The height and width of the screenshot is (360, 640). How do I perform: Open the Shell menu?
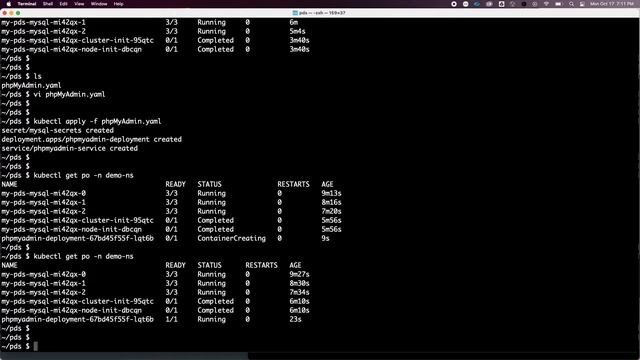pos(48,4)
